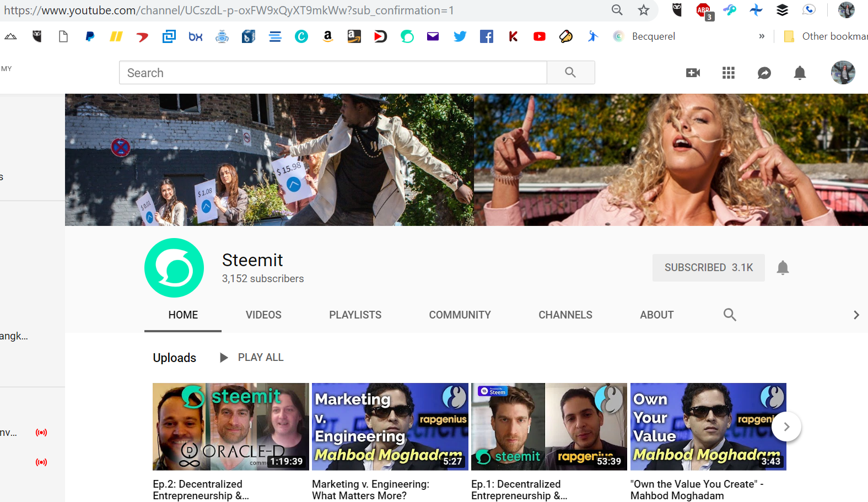Click the Uploads section heading
The image size is (868, 502).
pos(175,358)
